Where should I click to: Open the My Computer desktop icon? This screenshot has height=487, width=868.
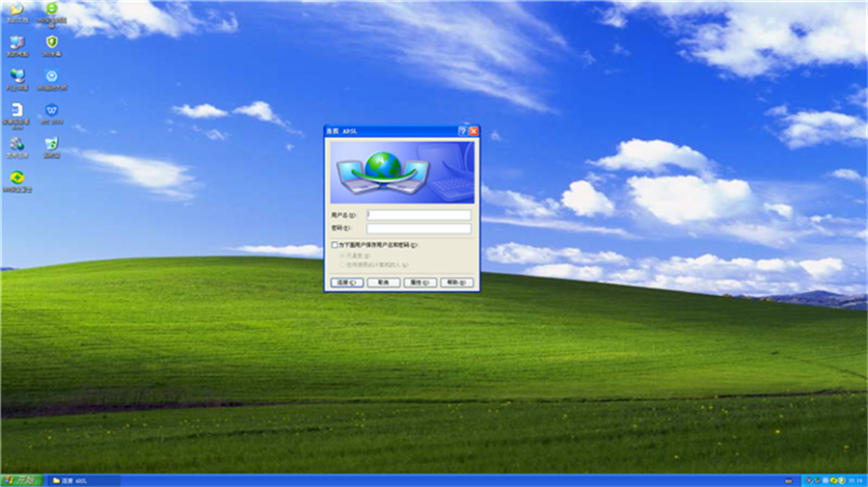pyautogui.click(x=17, y=46)
